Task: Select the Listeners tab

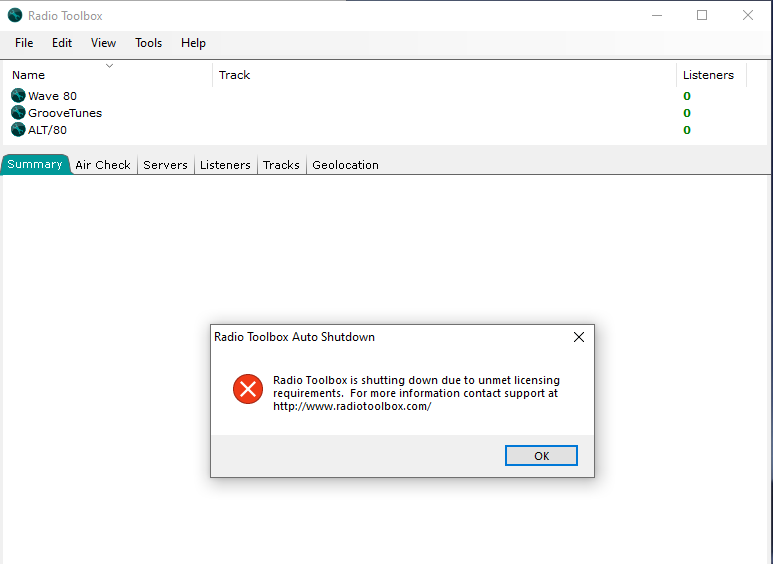Action: [x=225, y=165]
